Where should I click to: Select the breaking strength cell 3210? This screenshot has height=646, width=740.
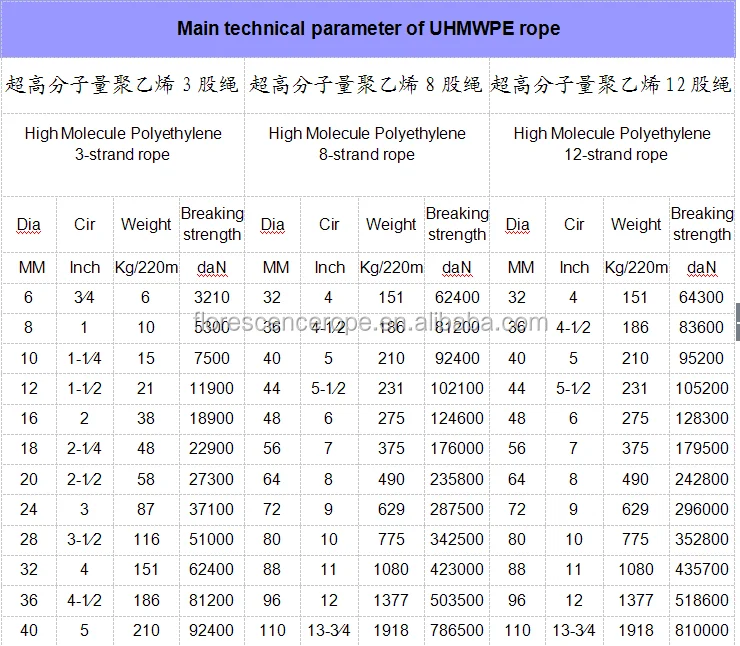[211, 297]
